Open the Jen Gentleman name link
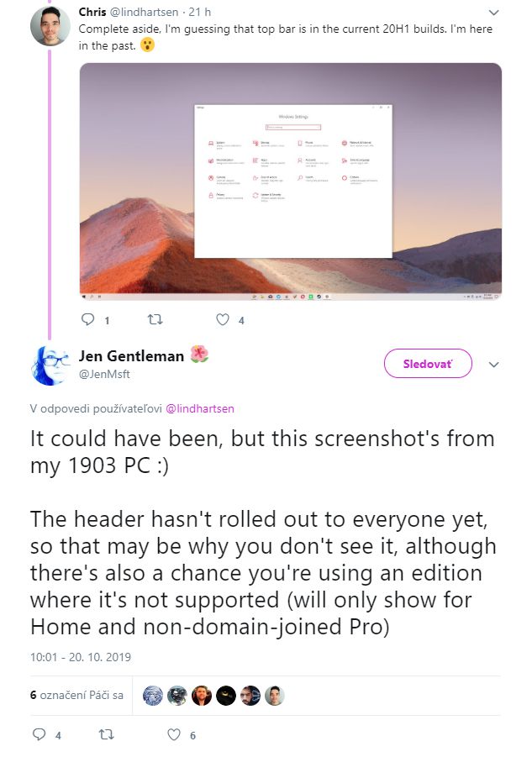 coord(131,355)
